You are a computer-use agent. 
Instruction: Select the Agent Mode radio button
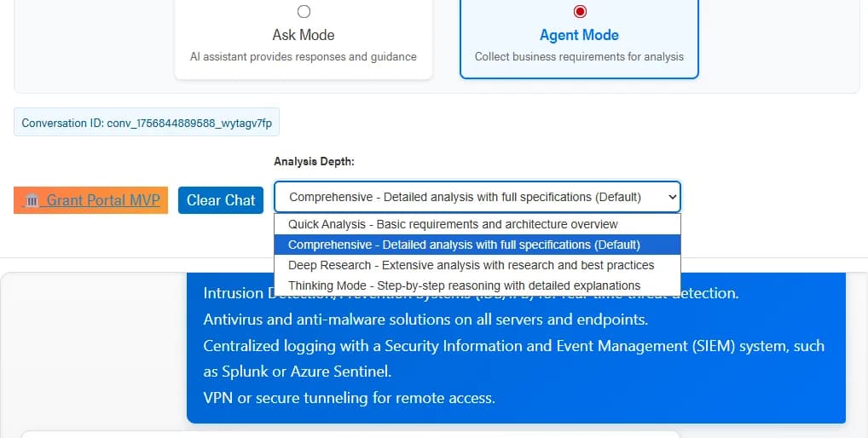tap(580, 12)
